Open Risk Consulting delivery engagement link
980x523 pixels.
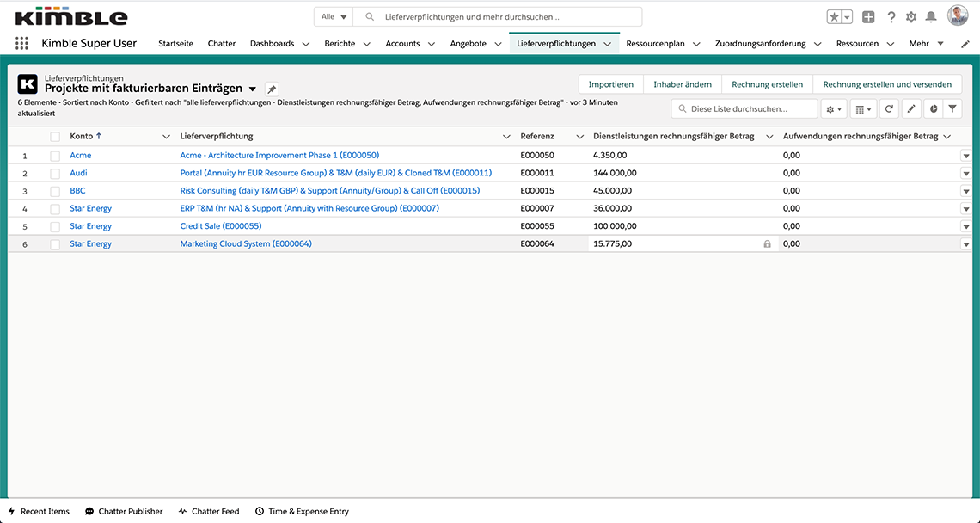tap(330, 191)
